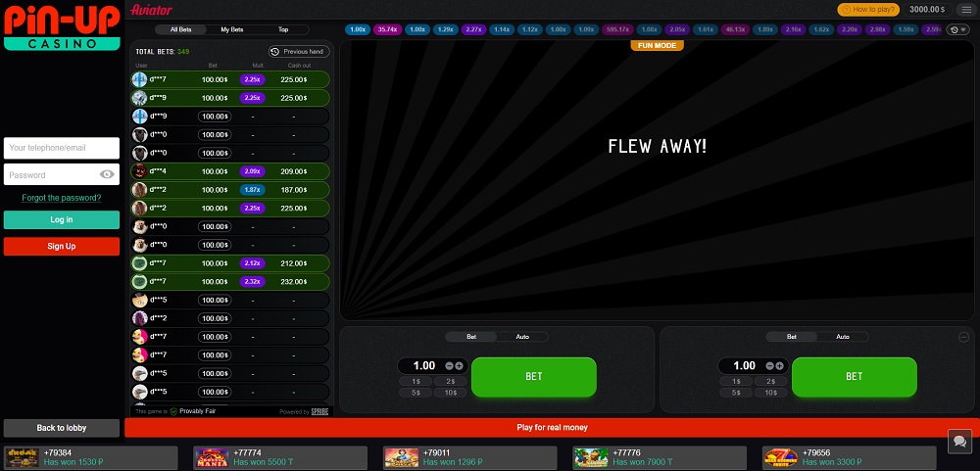Select the Top tab

point(283,29)
